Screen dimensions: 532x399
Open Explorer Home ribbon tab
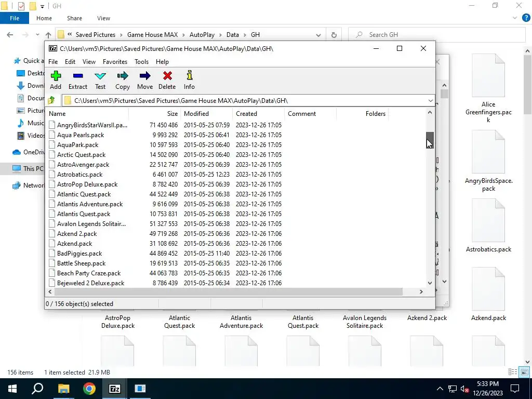click(44, 18)
